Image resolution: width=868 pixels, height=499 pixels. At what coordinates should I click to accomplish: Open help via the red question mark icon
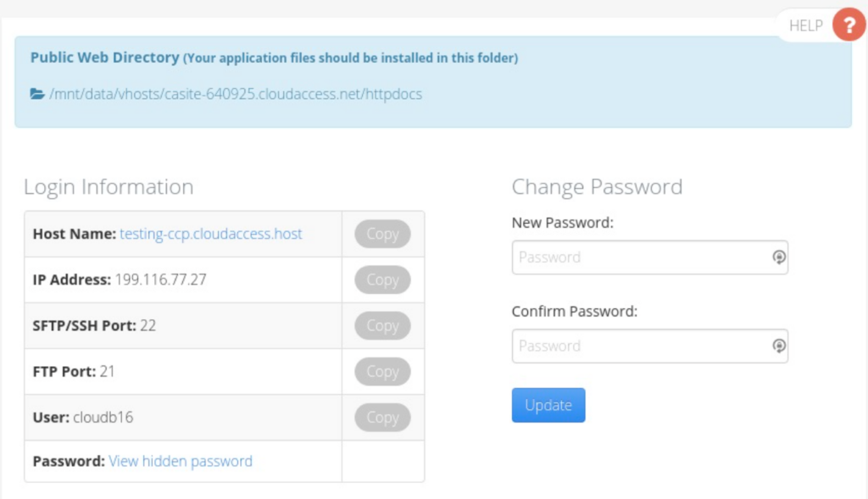pyautogui.click(x=850, y=25)
